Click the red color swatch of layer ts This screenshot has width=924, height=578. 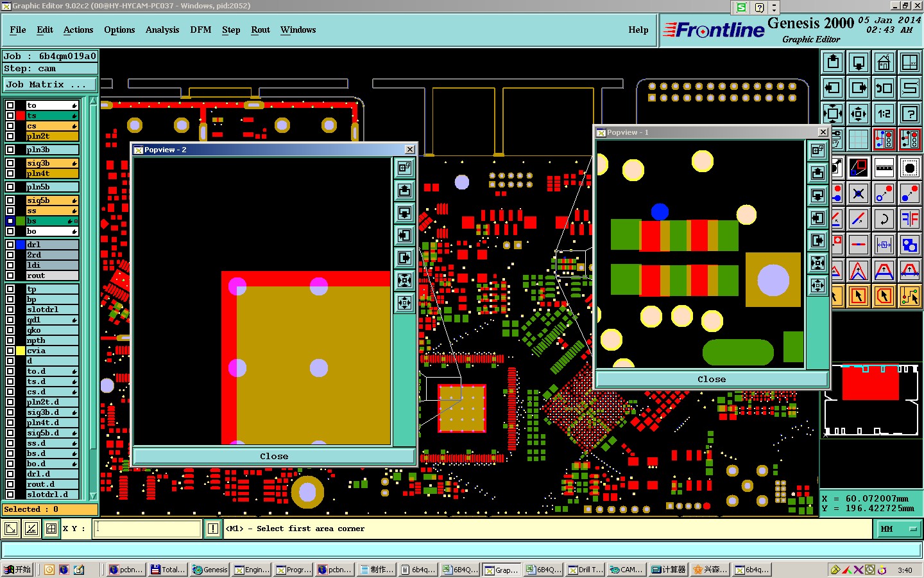pos(21,116)
